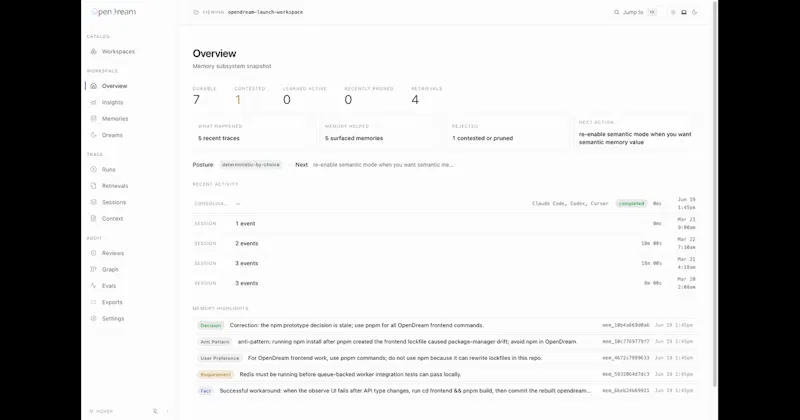Click the completed status badge
800x420 pixels.
631,204
